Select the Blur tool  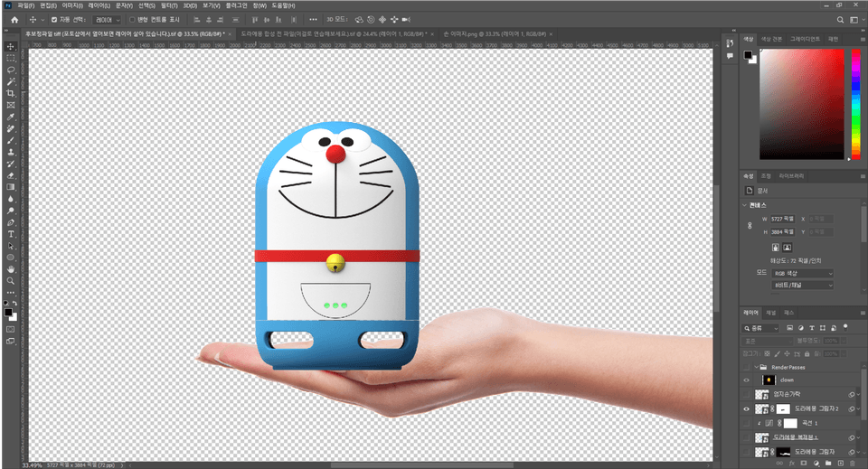(11, 199)
